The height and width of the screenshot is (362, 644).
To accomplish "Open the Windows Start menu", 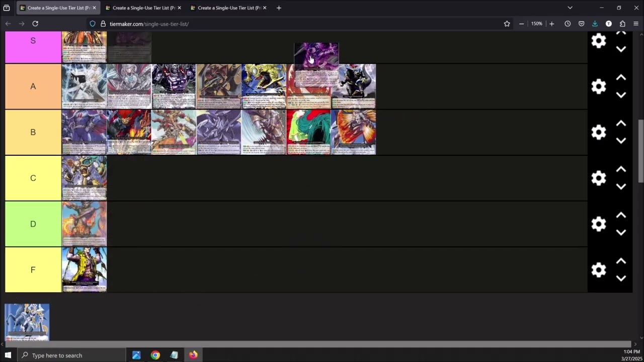I will coord(8,355).
